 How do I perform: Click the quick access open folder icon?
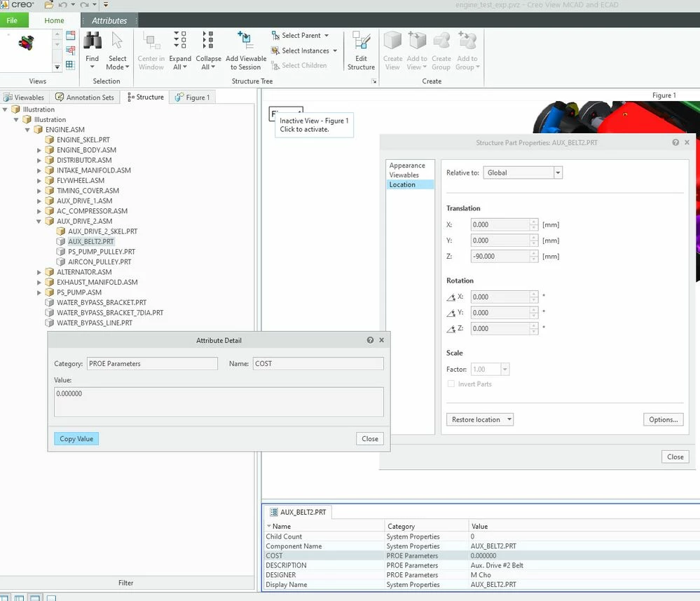49,5
